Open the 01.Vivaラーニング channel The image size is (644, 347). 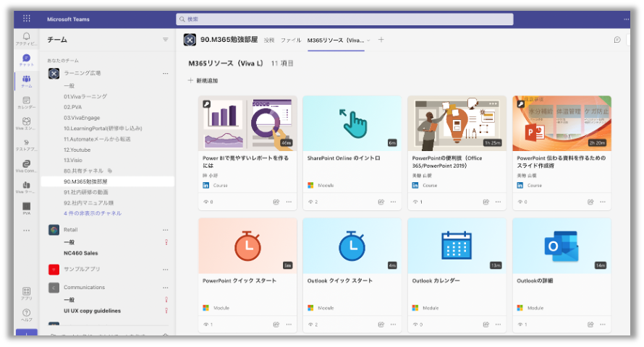coord(85,96)
